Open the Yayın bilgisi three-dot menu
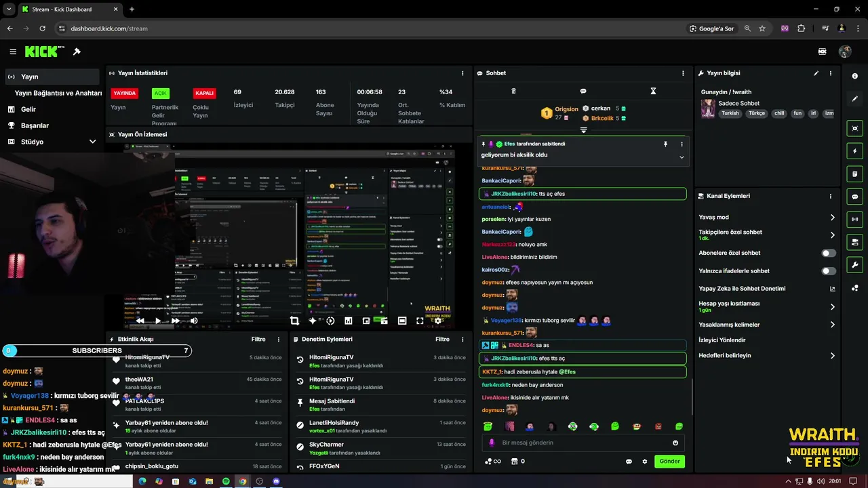 pyautogui.click(x=830, y=73)
